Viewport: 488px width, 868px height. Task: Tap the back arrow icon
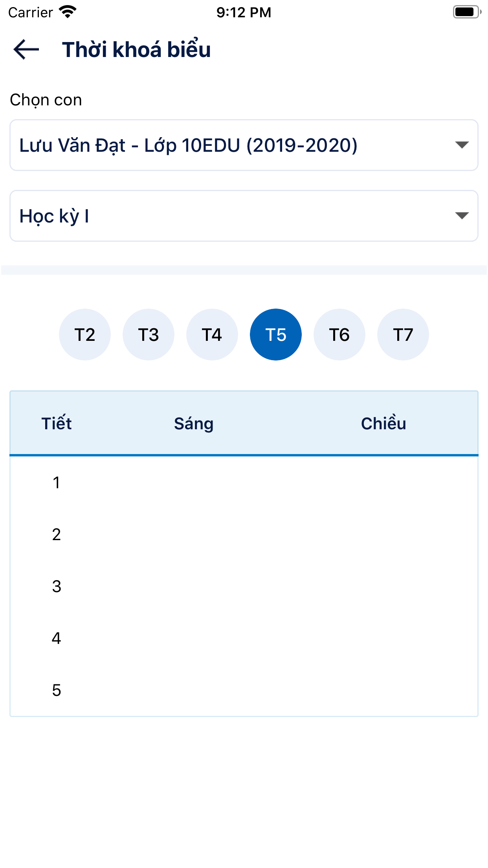pos(26,50)
